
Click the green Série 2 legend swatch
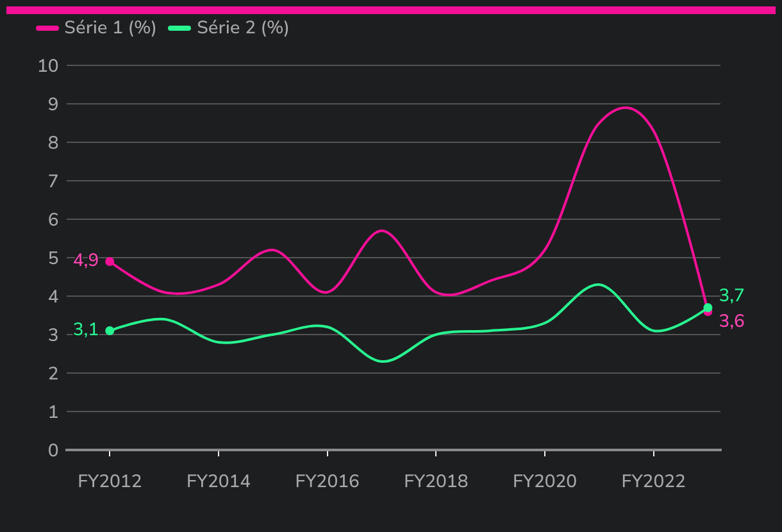(179, 28)
